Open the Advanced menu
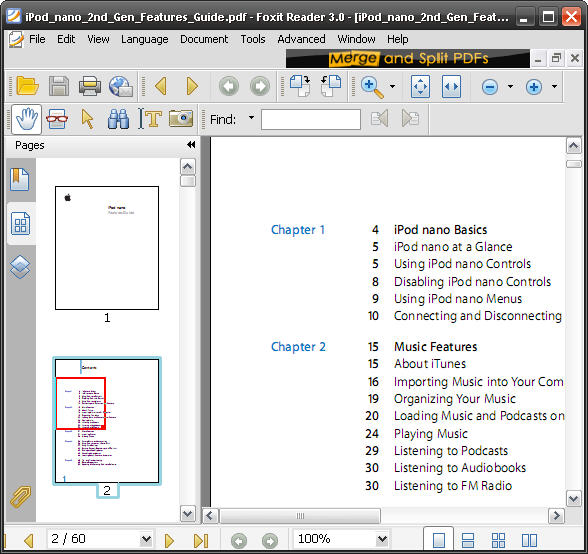588x554 pixels. pos(301,39)
